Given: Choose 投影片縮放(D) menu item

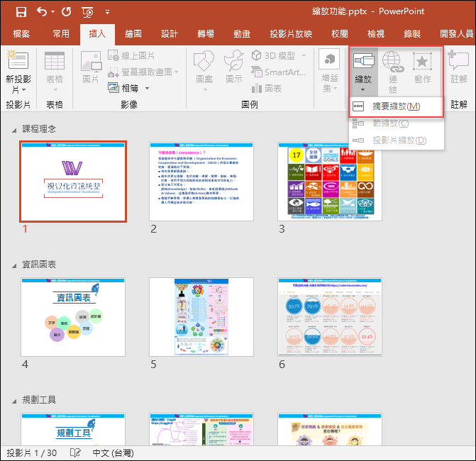Looking at the screenshot, I should [396, 140].
